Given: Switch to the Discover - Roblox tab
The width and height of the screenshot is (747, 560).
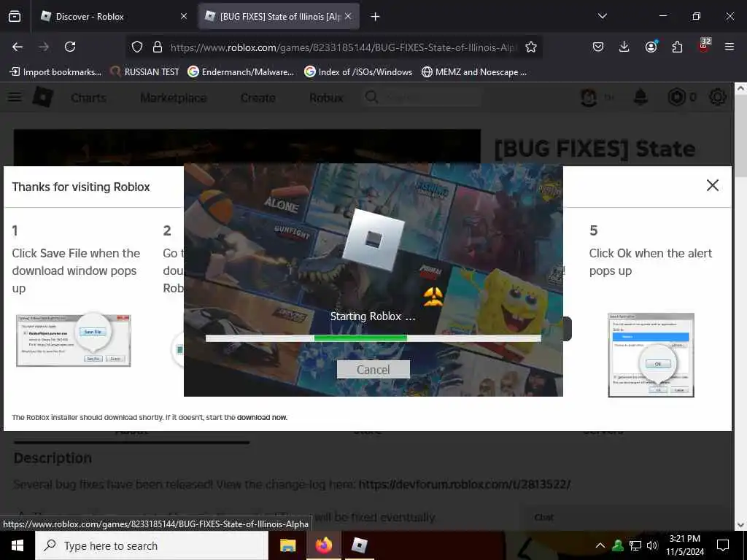Looking at the screenshot, I should (113, 17).
